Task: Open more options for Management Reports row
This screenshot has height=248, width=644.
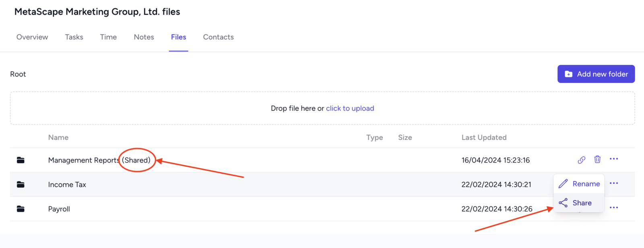Action: (x=614, y=159)
